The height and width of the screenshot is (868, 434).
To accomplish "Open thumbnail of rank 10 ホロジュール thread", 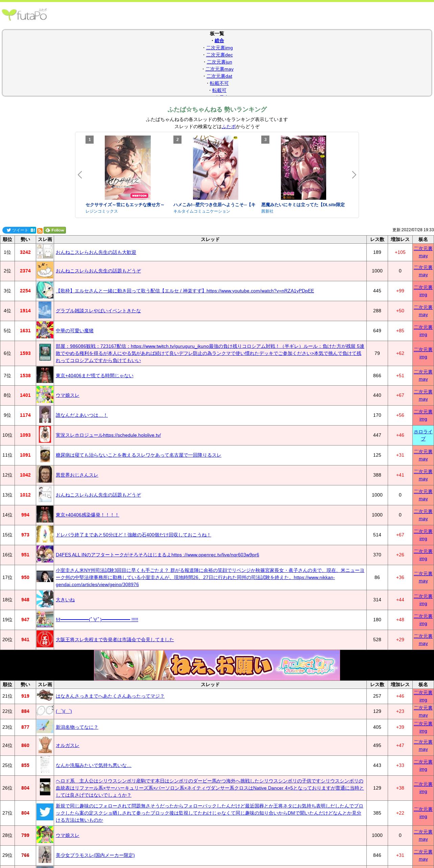I will pos(45,435).
